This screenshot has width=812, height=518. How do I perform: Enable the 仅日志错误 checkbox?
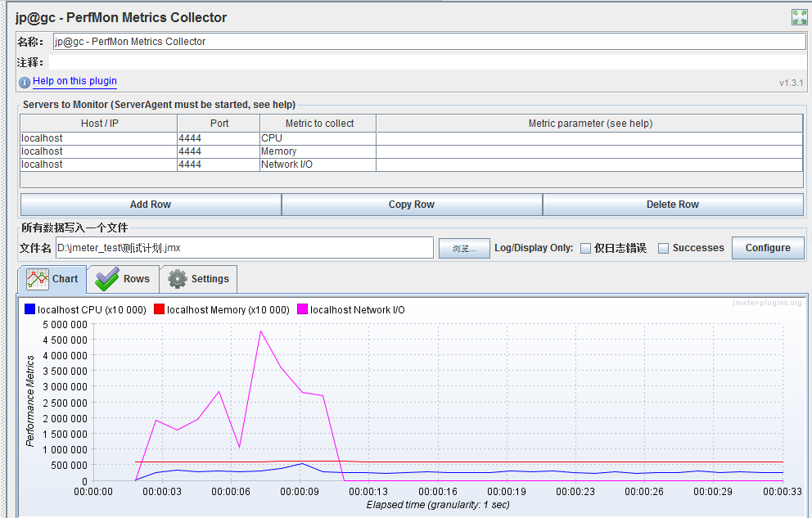(x=586, y=249)
